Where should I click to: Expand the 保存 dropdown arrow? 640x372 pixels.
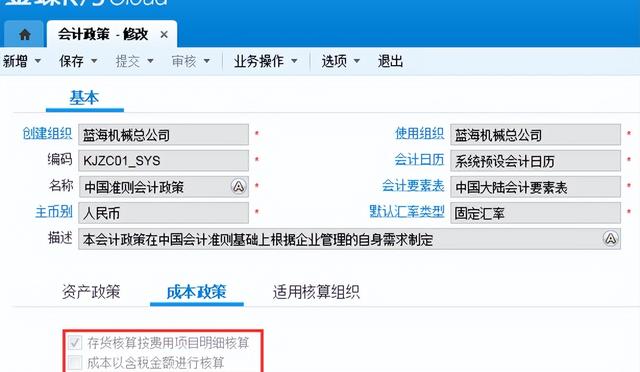94,61
